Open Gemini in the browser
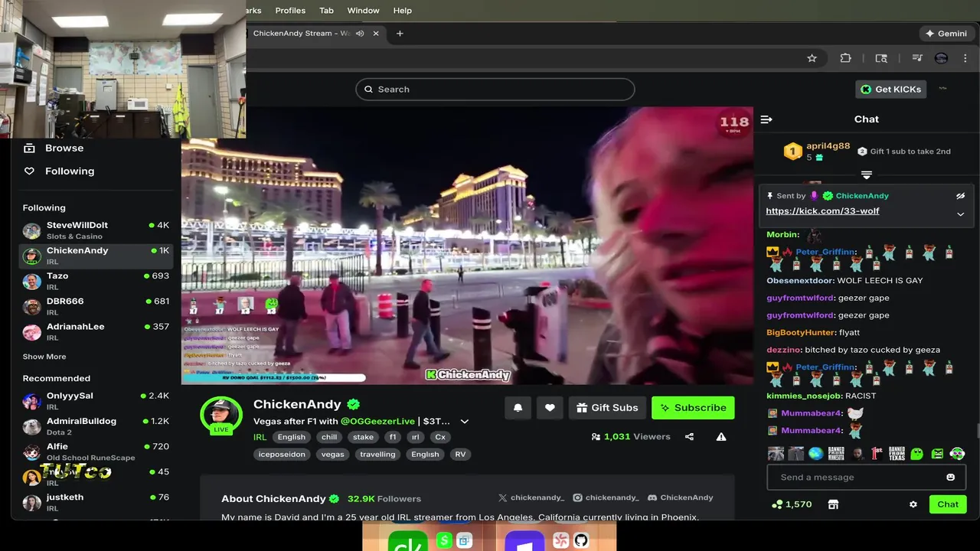 tap(946, 34)
